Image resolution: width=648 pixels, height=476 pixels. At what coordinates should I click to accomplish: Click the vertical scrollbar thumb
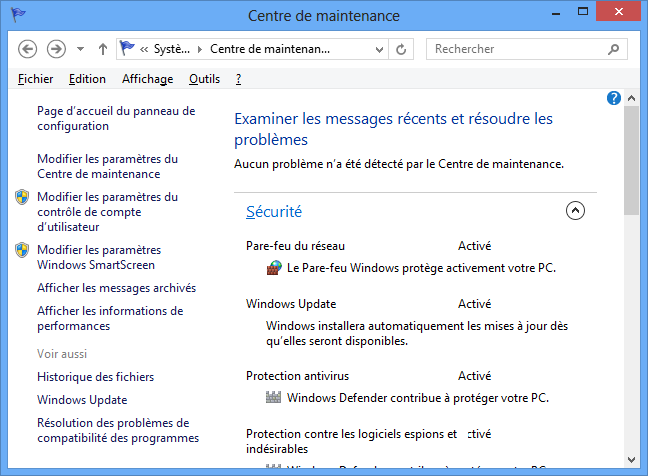pyautogui.click(x=631, y=160)
